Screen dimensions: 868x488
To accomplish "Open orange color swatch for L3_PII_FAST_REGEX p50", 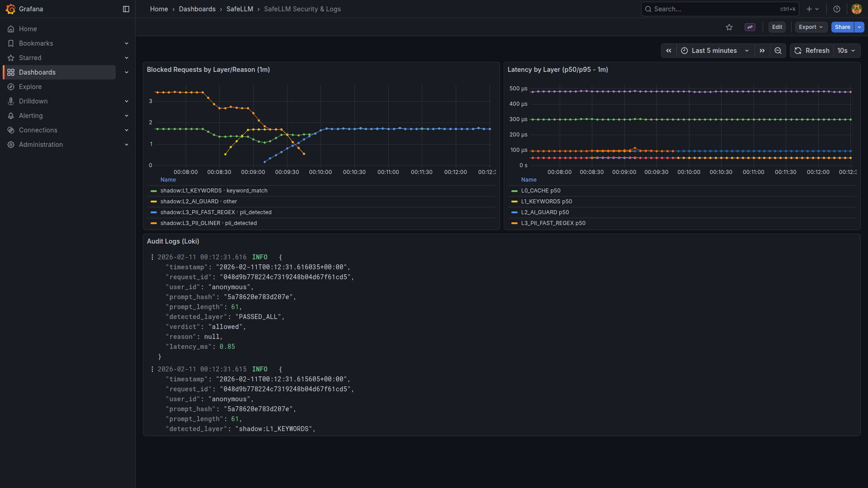I will point(514,224).
